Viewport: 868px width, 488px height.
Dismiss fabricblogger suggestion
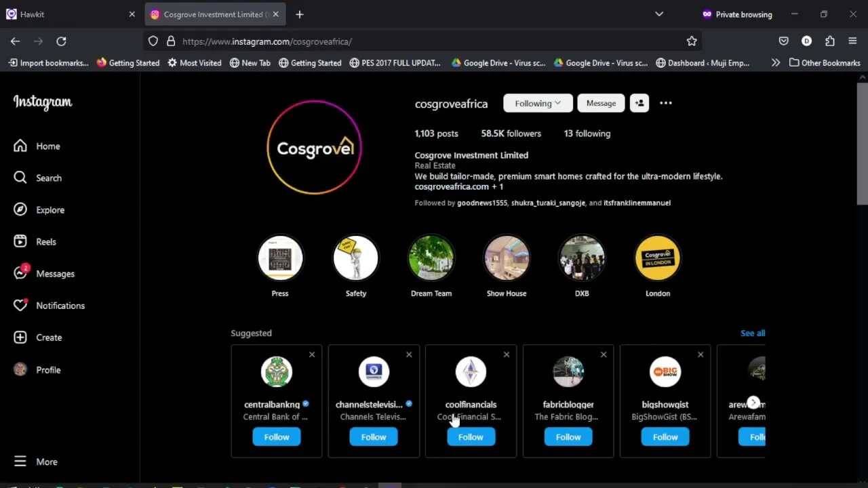click(604, 354)
